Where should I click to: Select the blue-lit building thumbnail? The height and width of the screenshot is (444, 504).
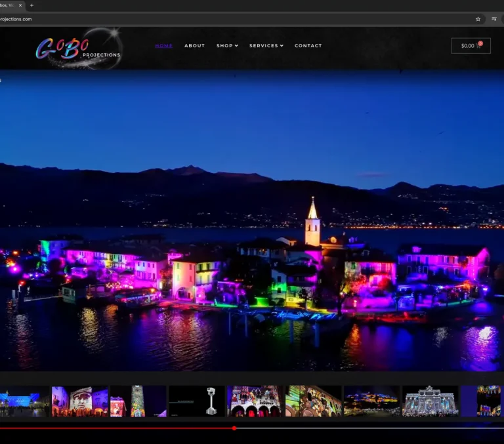tap(24, 401)
